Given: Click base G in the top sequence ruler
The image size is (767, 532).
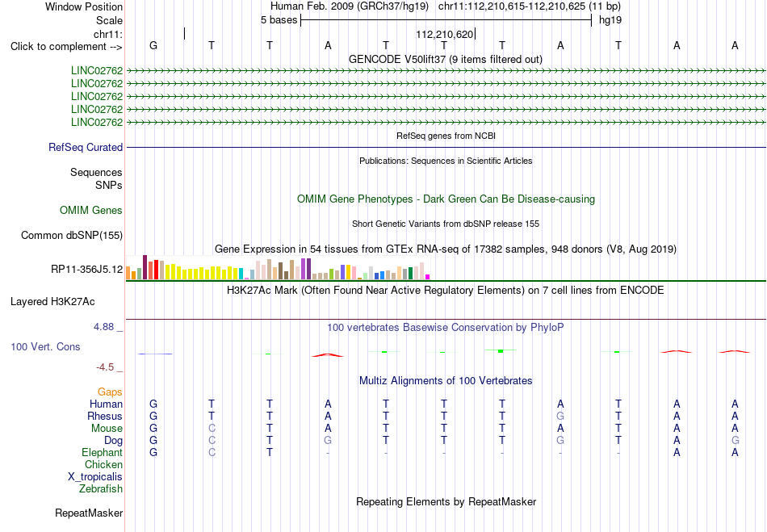Looking at the screenshot, I should 153,45.
